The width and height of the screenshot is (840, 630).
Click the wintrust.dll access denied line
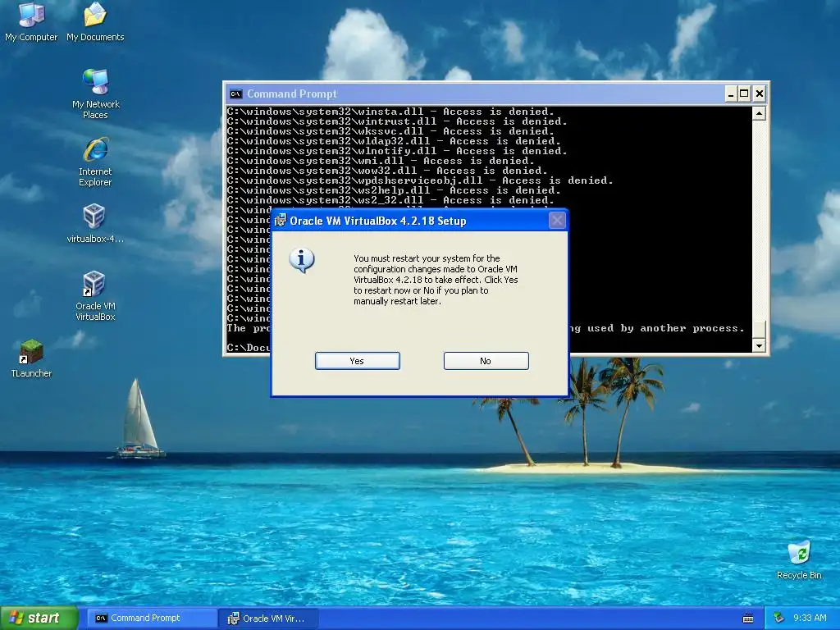pyautogui.click(x=397, y=121)
